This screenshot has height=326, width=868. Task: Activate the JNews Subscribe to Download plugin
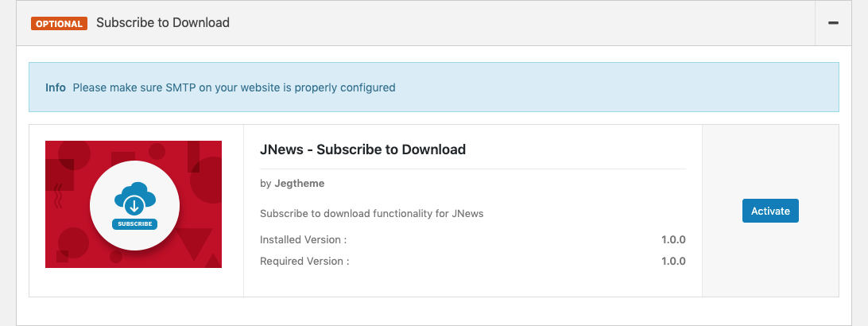pyautogui.click(x=770, y=211)
